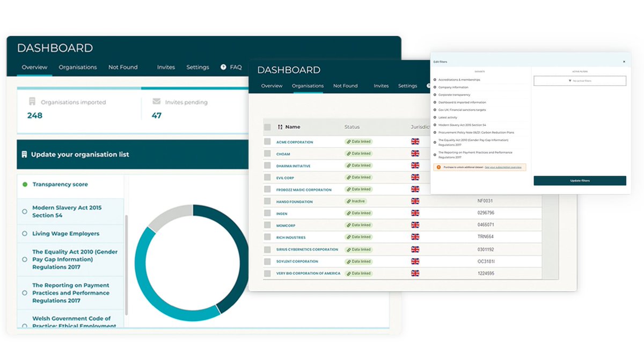Click the Update filters button
Screen dimensions: 644x355
coord(580,180)
